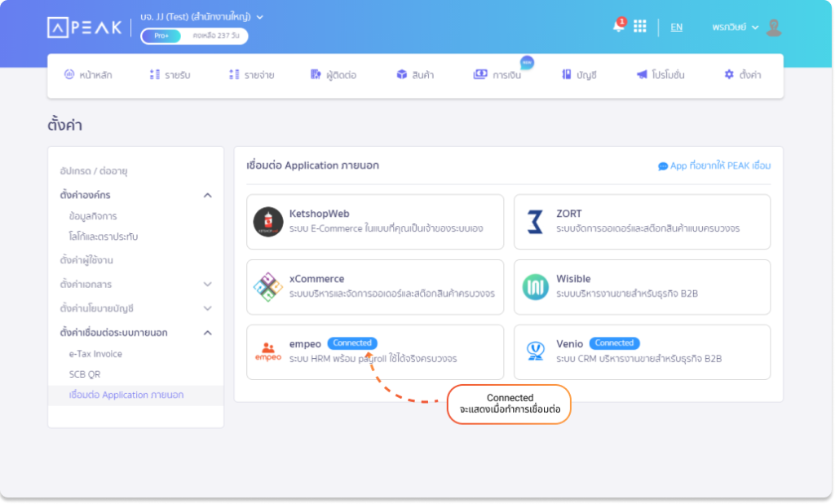
Task: Open the หน้าหลัก menu
Action: [88, 75]
